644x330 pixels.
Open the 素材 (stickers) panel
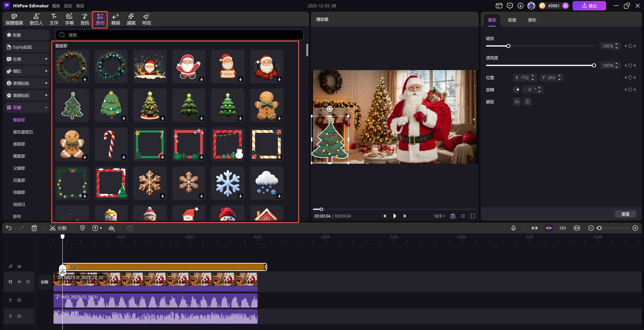pyautogui.click(x=100, y=19)
